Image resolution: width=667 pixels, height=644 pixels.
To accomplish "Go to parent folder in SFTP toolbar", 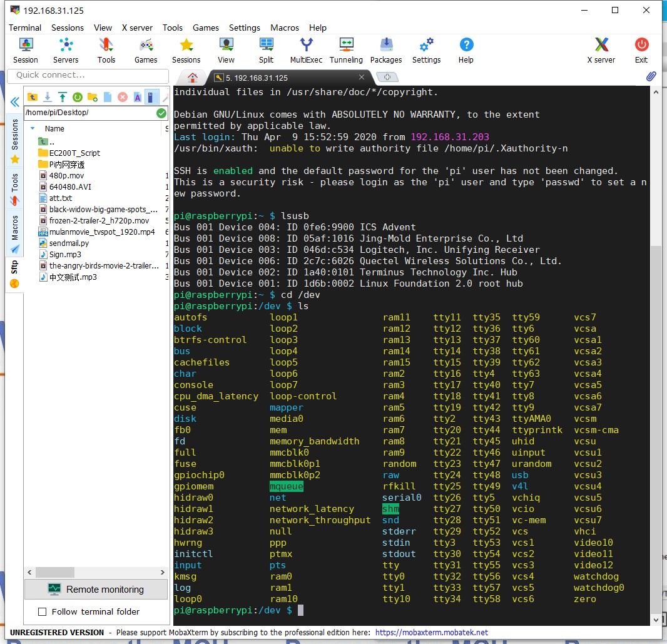I will (33, 97).
